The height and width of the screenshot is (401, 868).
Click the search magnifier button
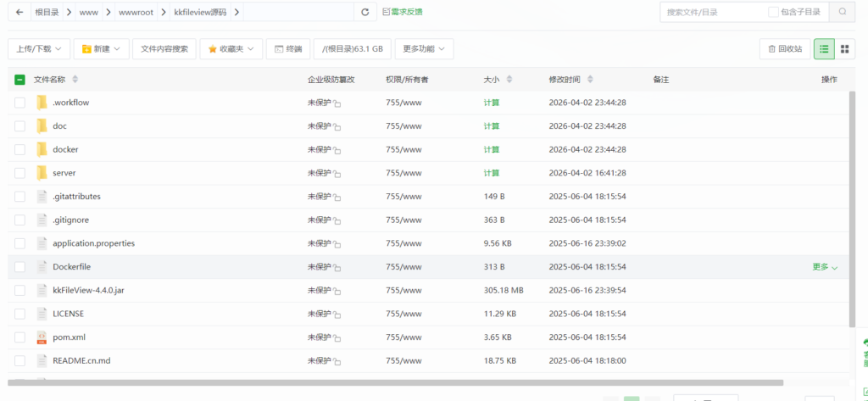(843, 12)
